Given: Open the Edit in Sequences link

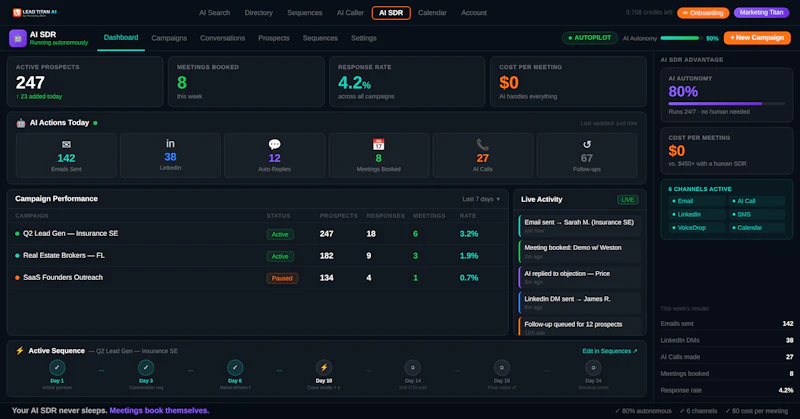Looking at the screenshot, I should coord(610,351).
